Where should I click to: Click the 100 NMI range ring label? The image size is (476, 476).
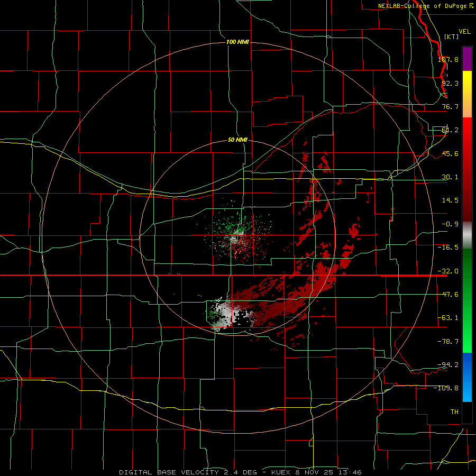pos(237,42)
